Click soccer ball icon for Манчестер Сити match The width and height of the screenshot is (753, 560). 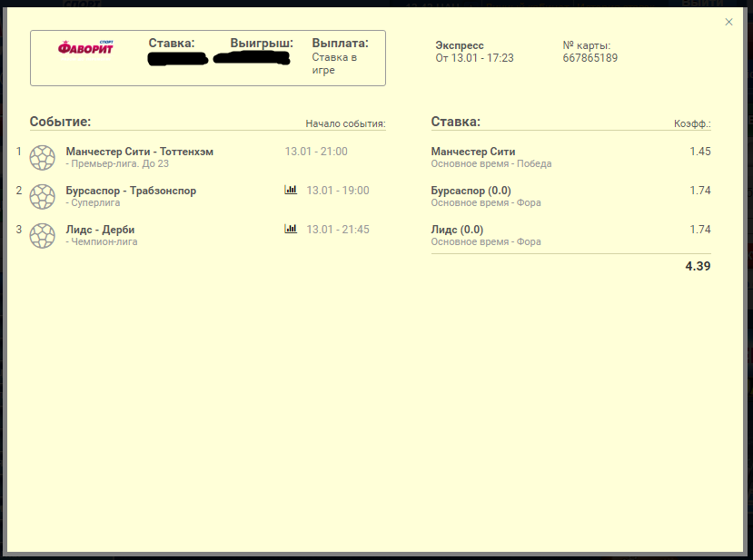click(x=43, y=157)
